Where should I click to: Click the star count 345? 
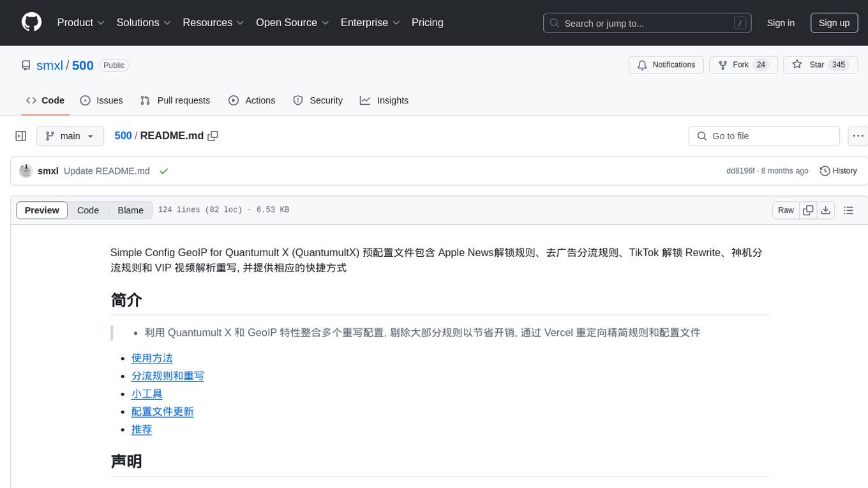click(839, 65)
